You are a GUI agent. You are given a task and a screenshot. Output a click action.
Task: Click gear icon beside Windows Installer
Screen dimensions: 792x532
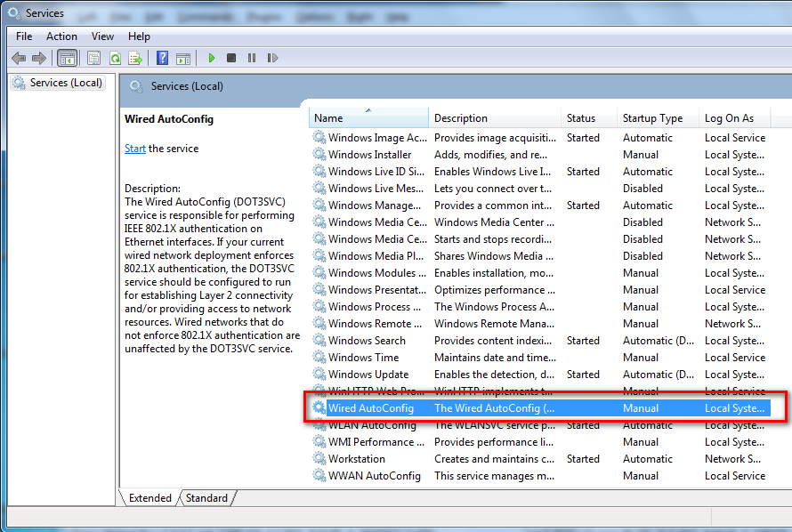pos(319,154)
